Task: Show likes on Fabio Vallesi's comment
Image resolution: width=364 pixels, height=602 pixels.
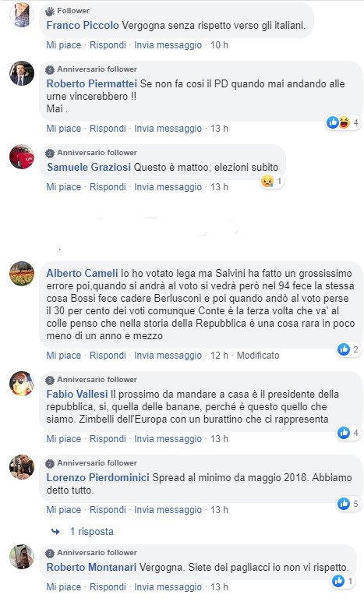Action: pos(349,433)
